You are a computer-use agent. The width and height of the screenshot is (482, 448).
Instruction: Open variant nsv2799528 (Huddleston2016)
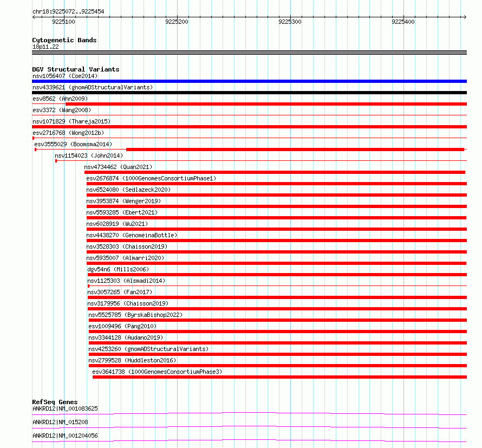132,360
